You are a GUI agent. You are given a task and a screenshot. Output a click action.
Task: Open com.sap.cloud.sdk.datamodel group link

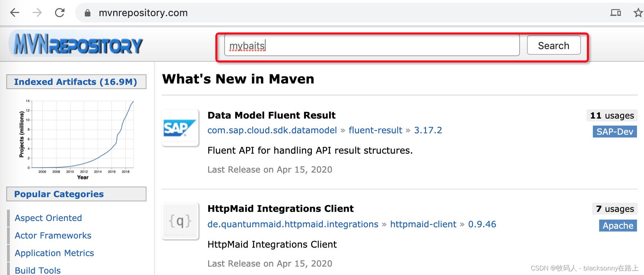tap(272, 130)
